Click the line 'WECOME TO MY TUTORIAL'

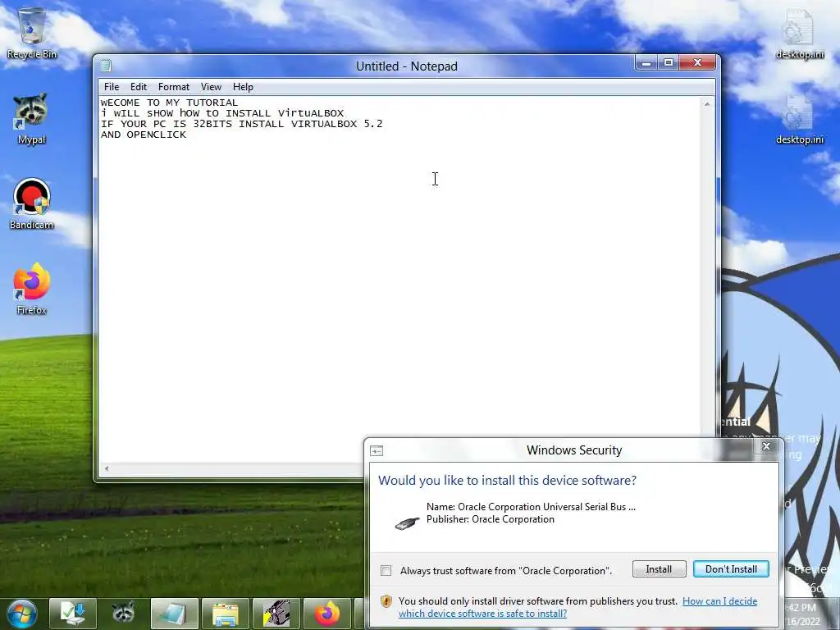[x=169, y=103]
